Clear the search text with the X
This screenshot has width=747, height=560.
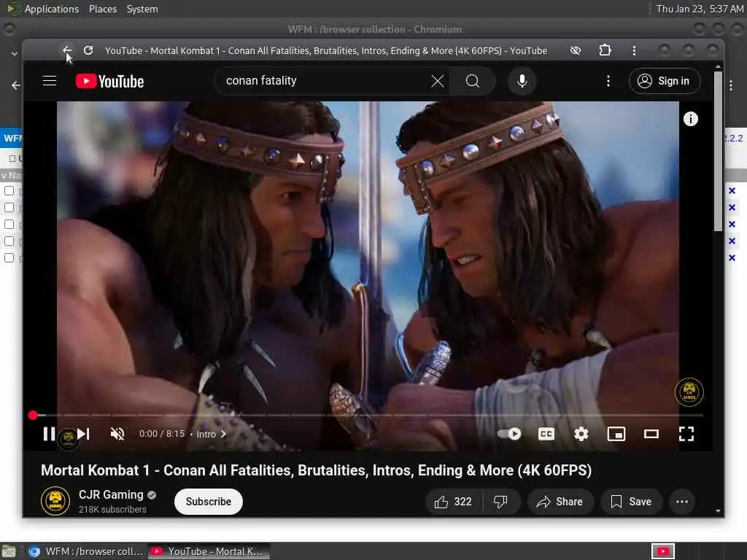pos(438,81)
